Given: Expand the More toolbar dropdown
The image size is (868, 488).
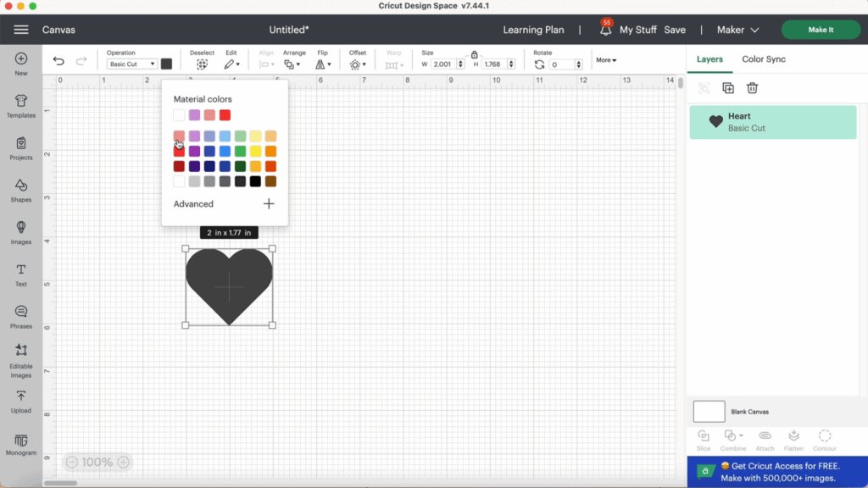Looking at the screenshot, I should [x=606, y=60].
